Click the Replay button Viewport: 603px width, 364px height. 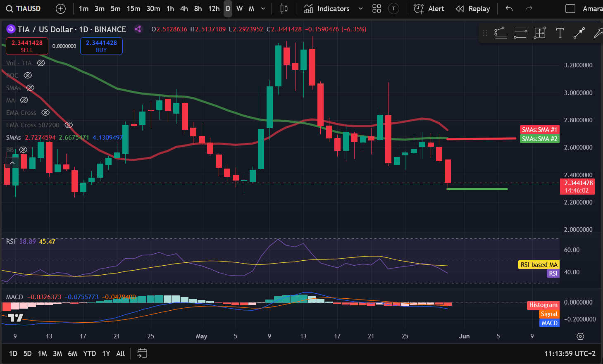(472, 9)
